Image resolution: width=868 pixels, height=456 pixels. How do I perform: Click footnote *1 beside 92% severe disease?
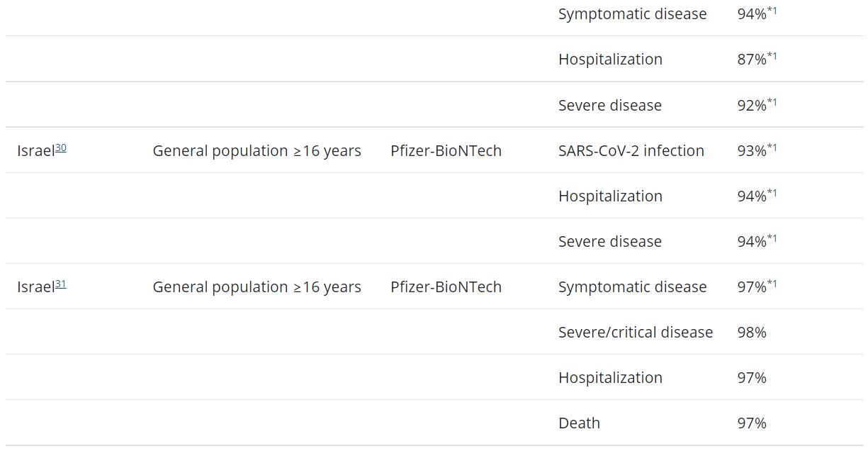(772, 102)
